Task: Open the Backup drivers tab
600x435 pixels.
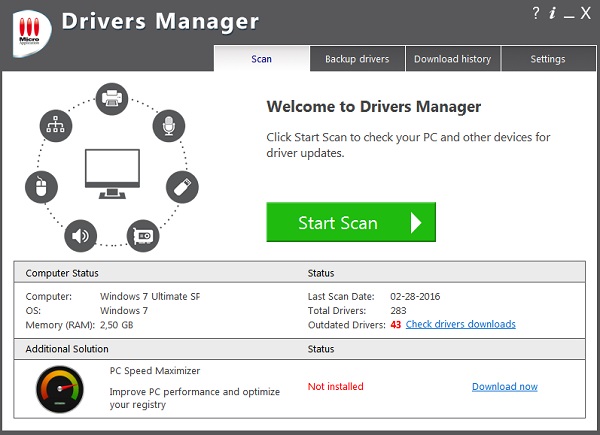Action: [x=357, y=59]
